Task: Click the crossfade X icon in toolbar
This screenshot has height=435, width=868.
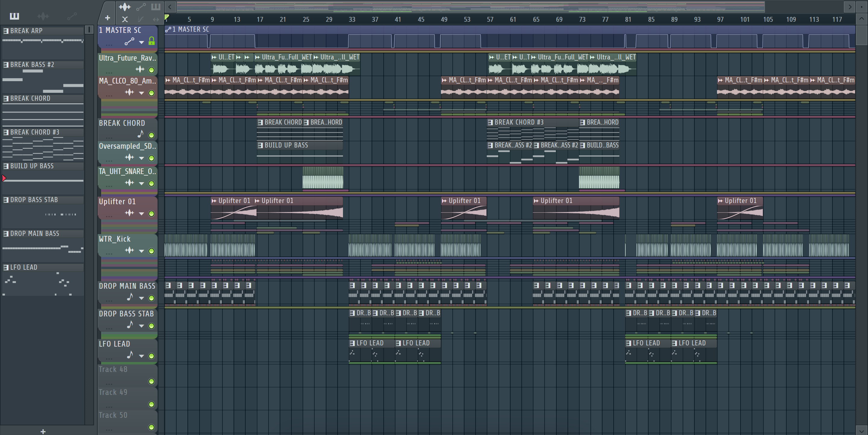Action: tap(125, 19)
